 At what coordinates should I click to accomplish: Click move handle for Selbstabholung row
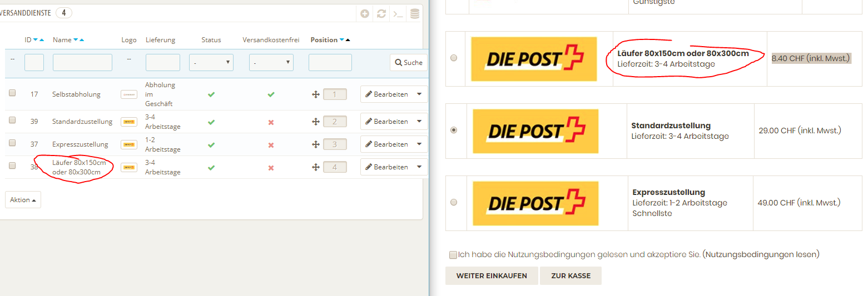pyautogui.click(x=316, y=94)
